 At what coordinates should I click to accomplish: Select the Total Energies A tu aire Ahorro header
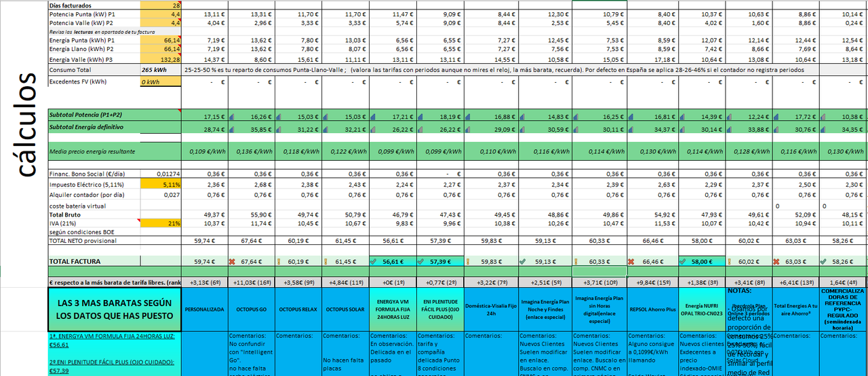pos(795,308)
